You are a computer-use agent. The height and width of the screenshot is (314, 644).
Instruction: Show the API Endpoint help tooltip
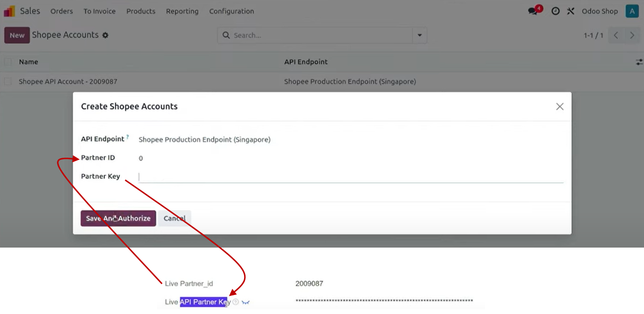pos(128,137)
